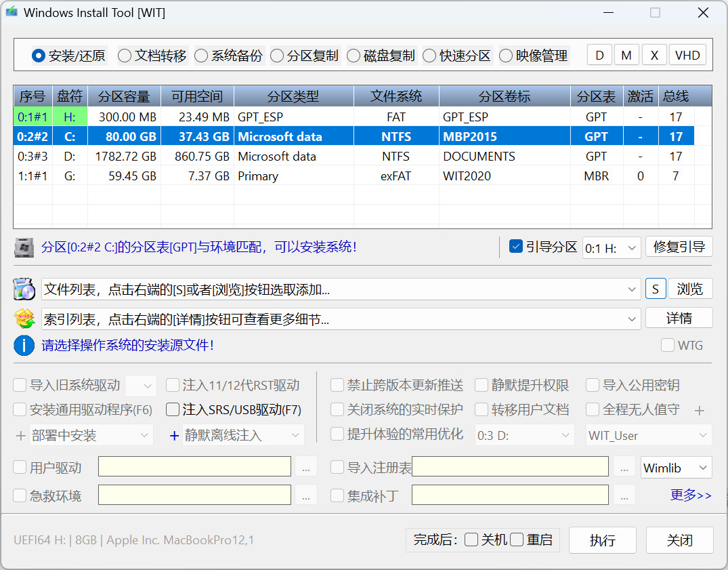The height and width of the screenshot is (570, 728).
Task: Open the boot partition 0:1 H: dropdown
Action: pos(612,248)
